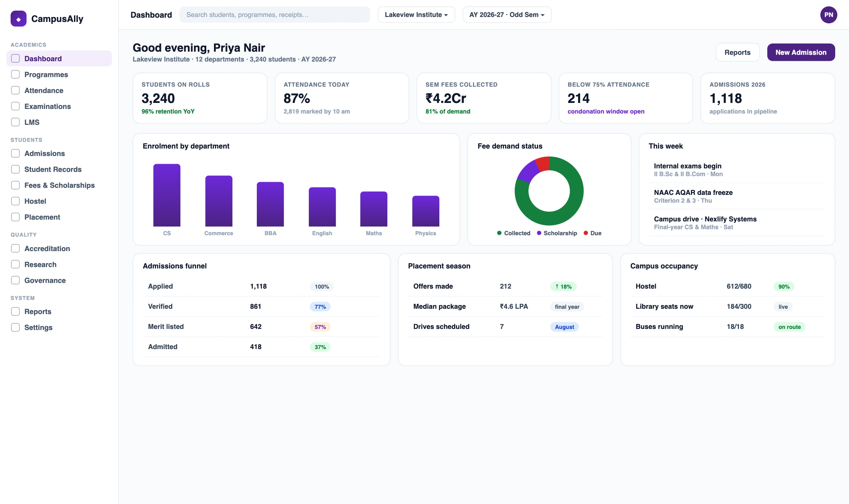This screenshot has width=849, height=504.
Task: Click the Students on Rolls card
Action: 200,98
